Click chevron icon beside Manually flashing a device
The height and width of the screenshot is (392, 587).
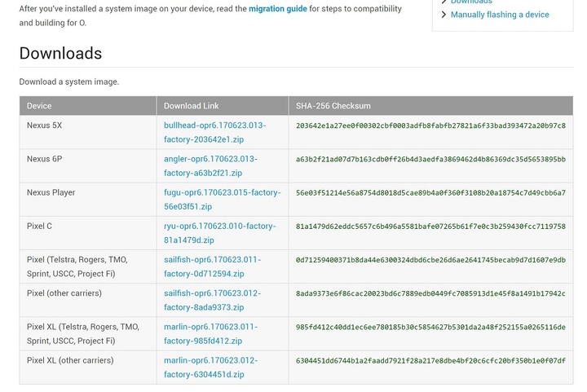click(x=444, y=15)
